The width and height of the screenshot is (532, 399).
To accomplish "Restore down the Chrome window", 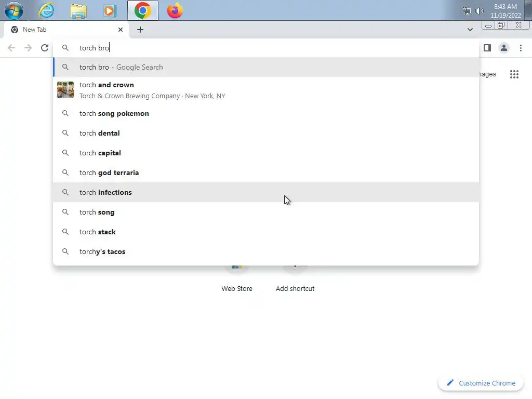I will tap(501, 25).
